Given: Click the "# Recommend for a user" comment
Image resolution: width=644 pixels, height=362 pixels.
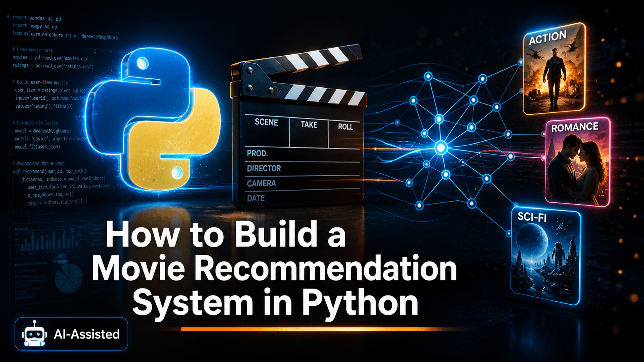Looking at the screenshot, I should (39, 163).
